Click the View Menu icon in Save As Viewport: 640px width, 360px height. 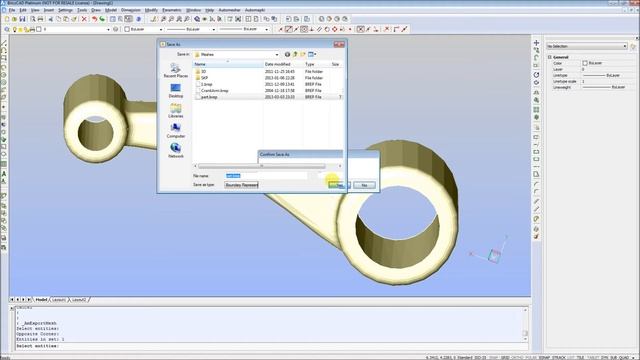pos(312,54)
